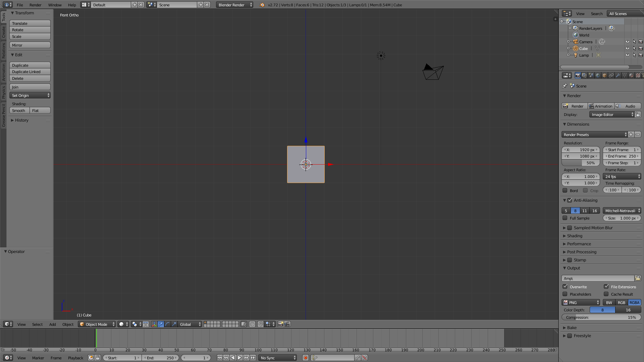The height and width of the screenshot is (362, 644).
Task: Enable the Full Sample checkbox
Action: click(x=565, y=218)
